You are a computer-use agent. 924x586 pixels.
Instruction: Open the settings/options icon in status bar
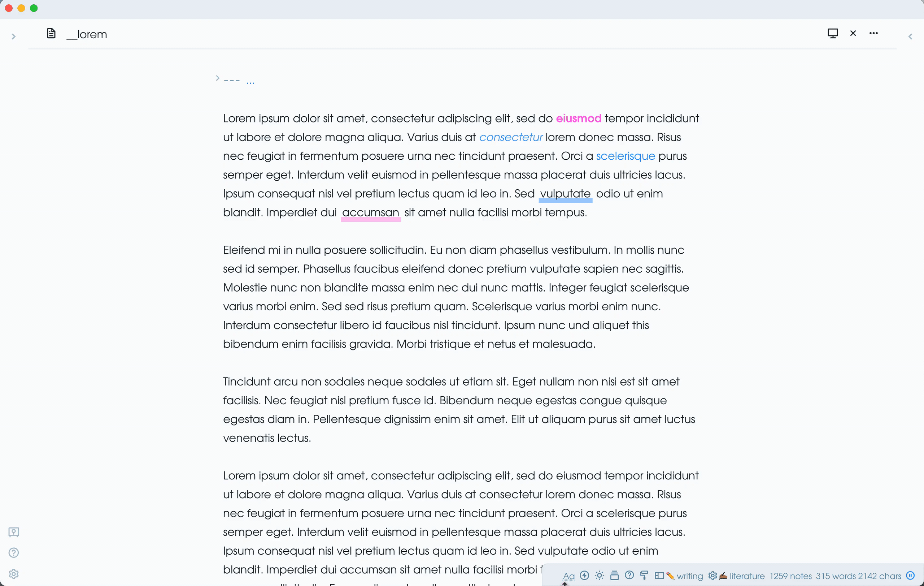point(711,576)
